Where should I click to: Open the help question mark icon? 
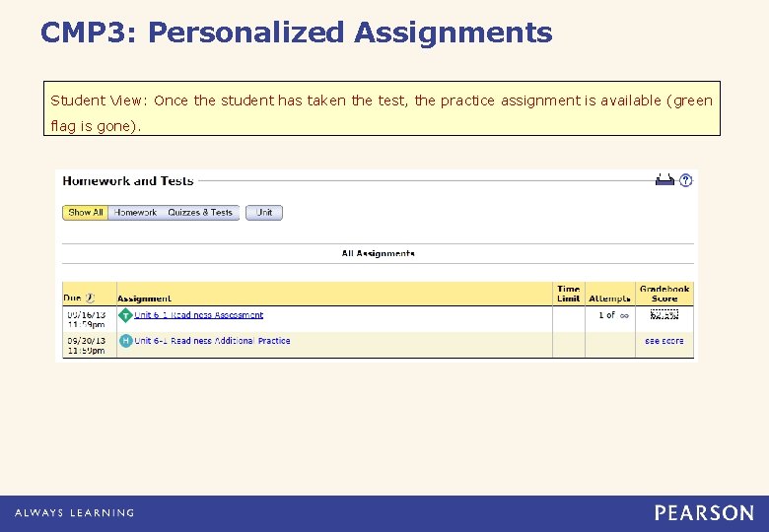coord(686,180)
